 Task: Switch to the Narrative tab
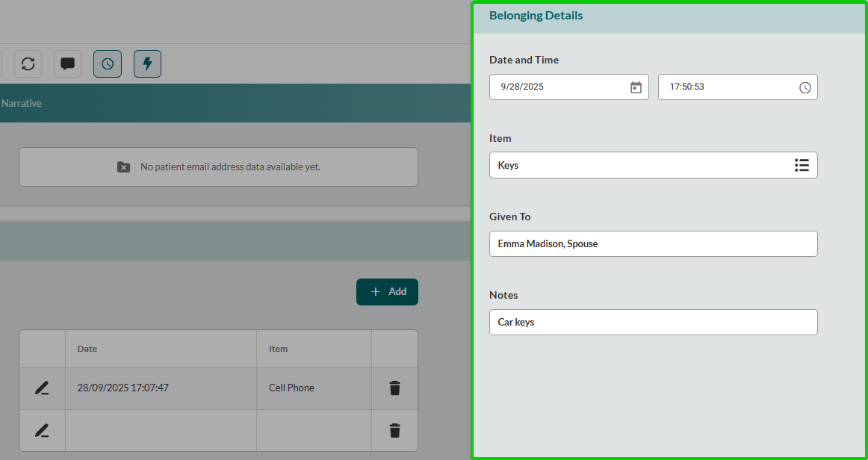pos(21,103)
